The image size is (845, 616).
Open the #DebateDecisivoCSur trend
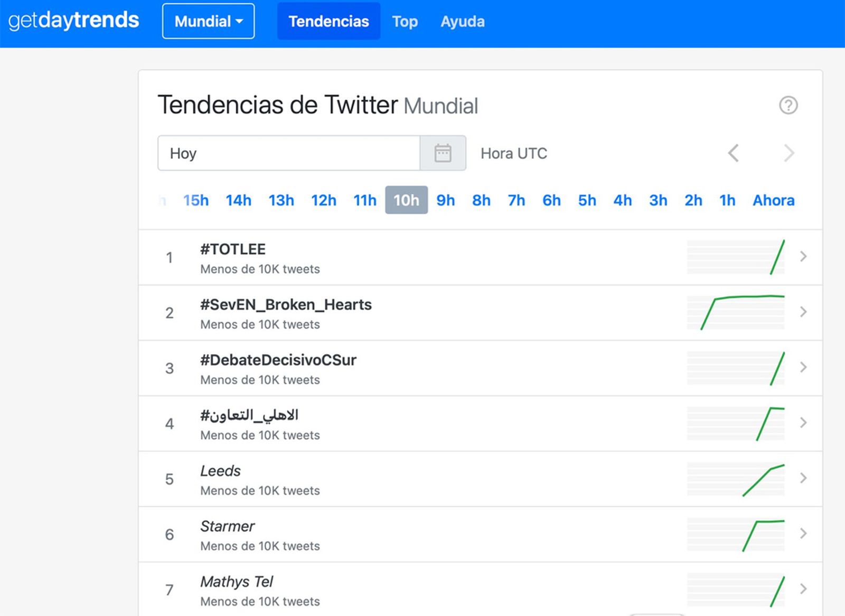278,360
